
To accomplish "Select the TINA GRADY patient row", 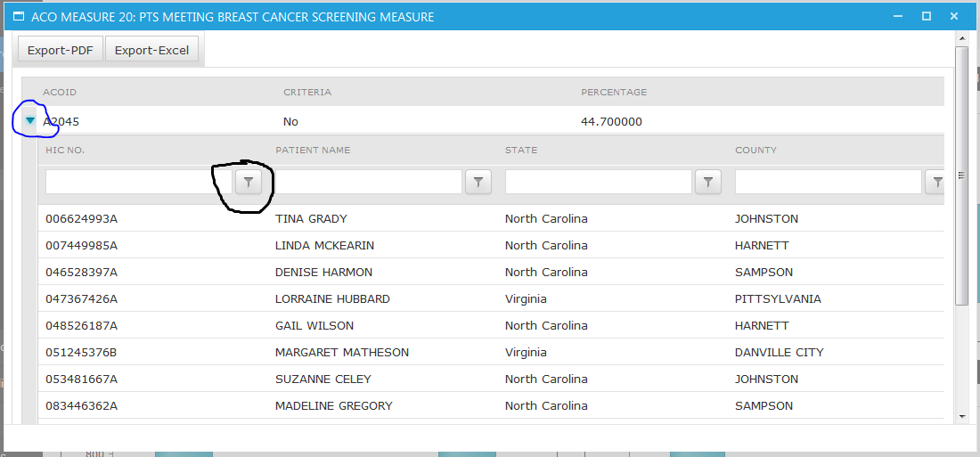I will click(x=311, y=218).
